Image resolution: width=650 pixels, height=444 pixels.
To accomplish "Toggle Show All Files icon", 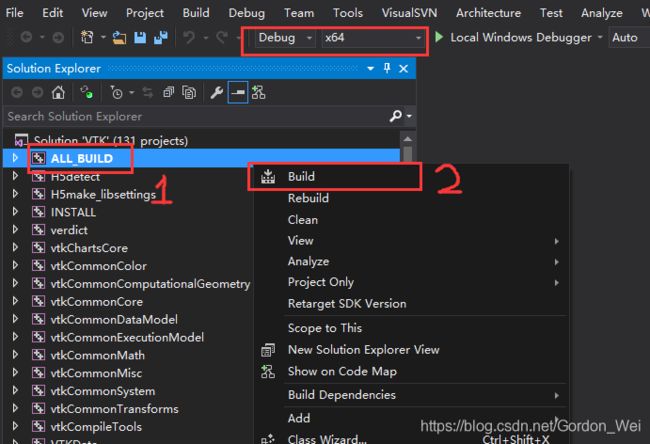I will point(189,92).
